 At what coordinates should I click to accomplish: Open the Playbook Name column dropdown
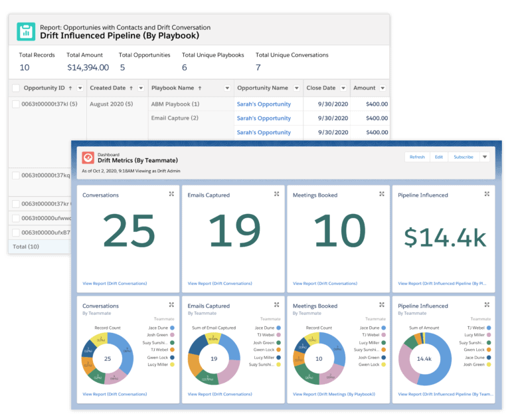tap(226, 88)
